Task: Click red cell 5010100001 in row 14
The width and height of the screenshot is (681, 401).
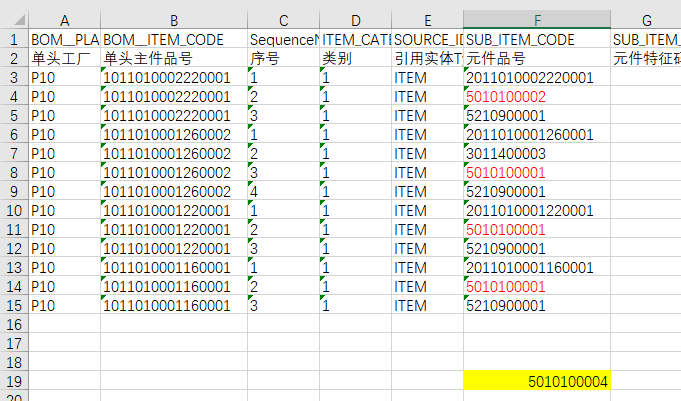Action: [x=537, y=287]
